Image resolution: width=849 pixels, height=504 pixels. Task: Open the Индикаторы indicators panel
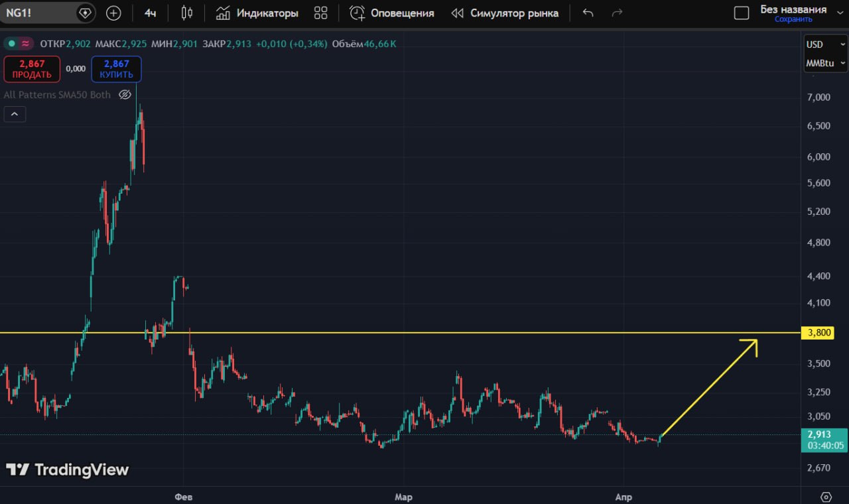pos(257,13)
